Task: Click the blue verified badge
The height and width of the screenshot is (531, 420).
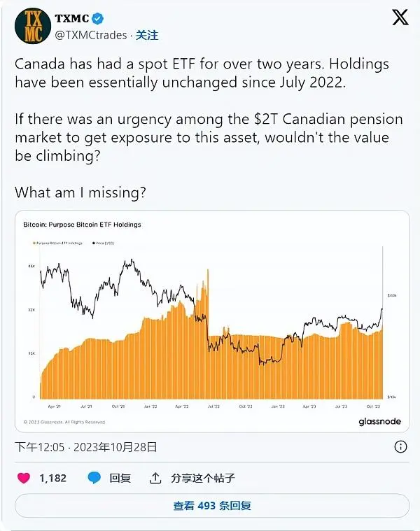Action: click(x=99, y=19)
